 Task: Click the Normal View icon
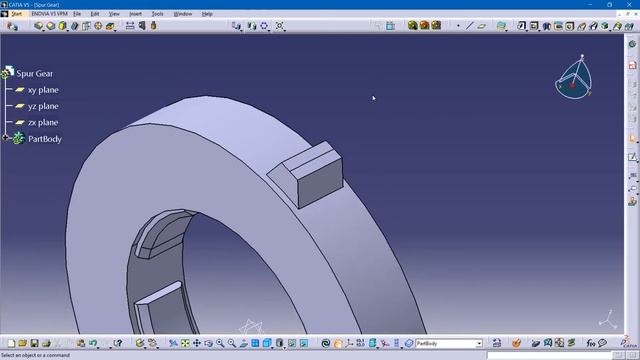pos(244,343)
